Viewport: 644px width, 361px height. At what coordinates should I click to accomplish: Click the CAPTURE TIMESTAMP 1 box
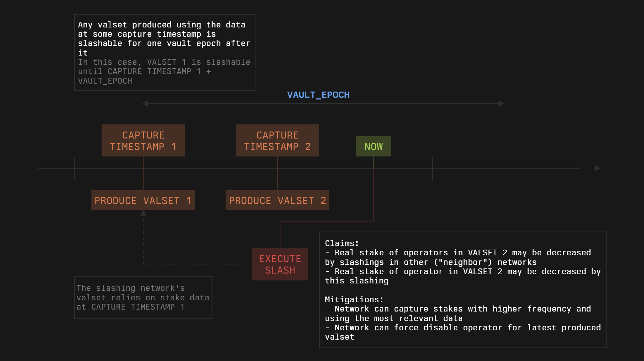(143, 140)
